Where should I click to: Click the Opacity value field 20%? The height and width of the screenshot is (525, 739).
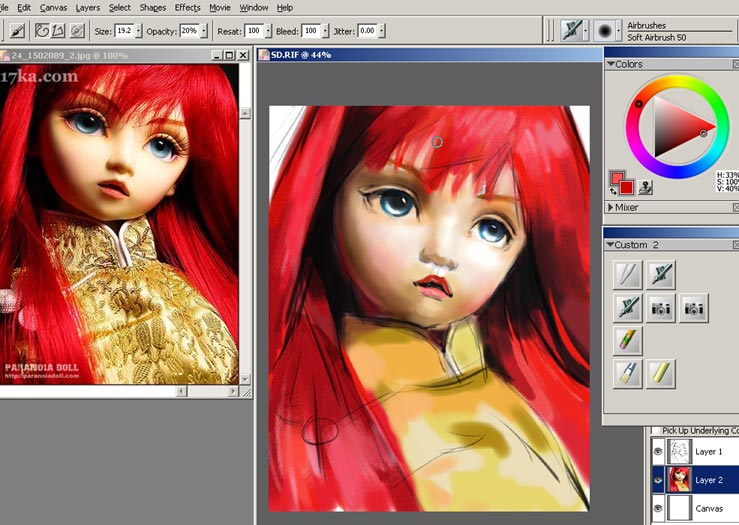(x=189, y=31)
